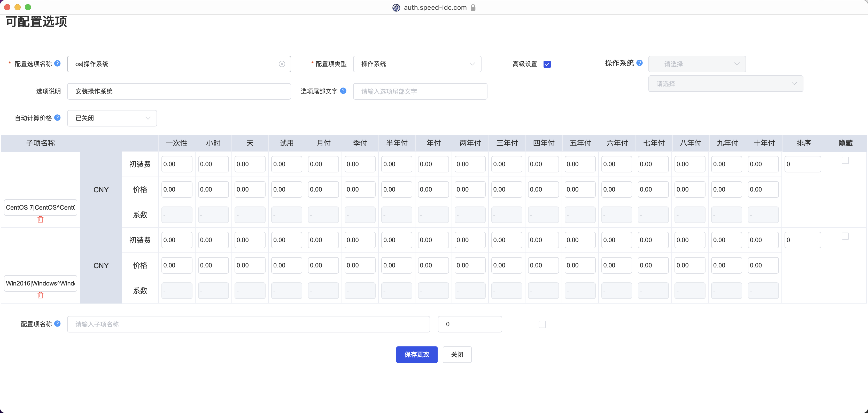Delete the Win2016 sub-item
The height and width of the screenshot is (413, 868).
41,295
